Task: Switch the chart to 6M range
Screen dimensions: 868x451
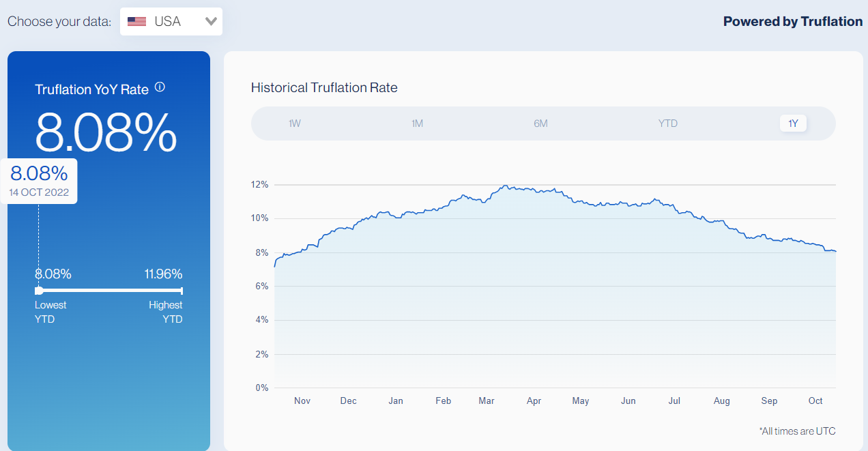Action: (540, 123)
